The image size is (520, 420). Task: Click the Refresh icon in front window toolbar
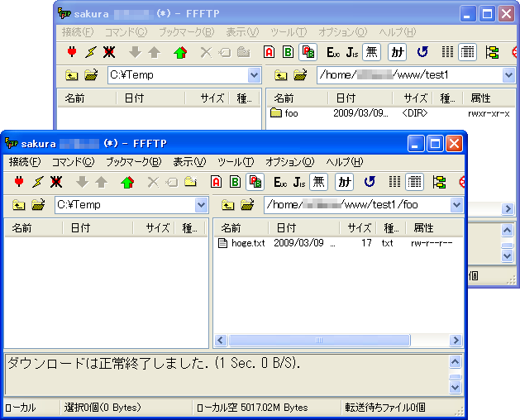[x=370, y=182]
